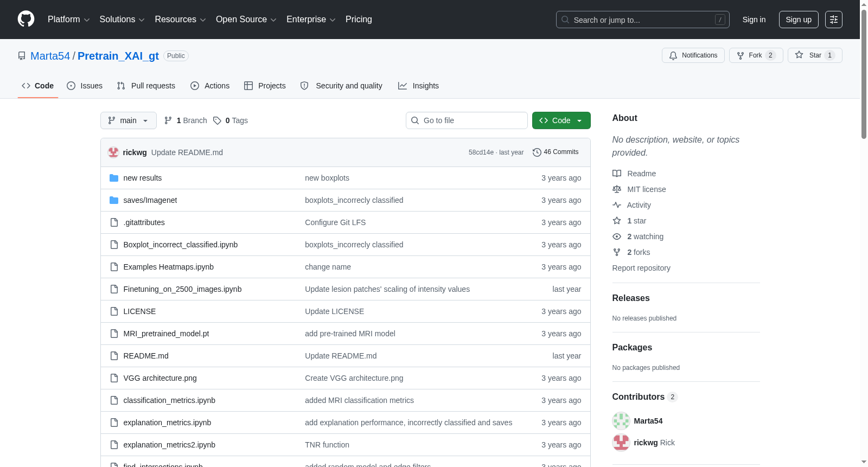Switch to the Security and quality tab
The image size is (868, 467).
[341, 86]
